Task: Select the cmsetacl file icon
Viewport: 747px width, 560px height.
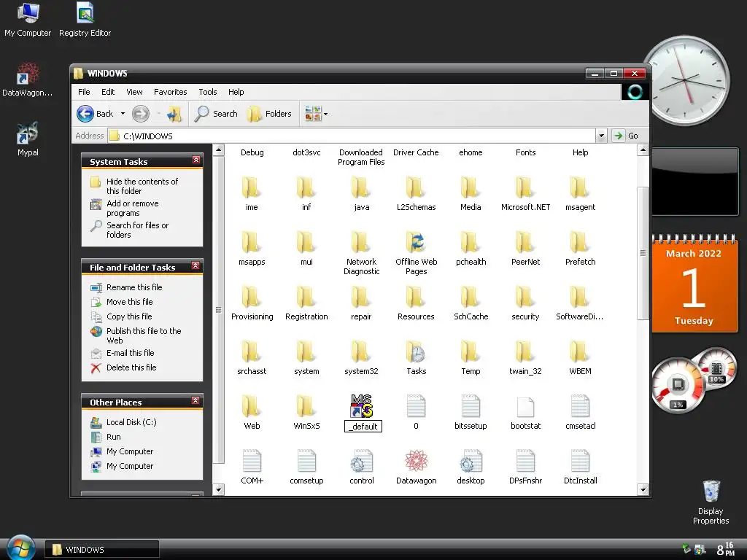Action: point(580,407)
